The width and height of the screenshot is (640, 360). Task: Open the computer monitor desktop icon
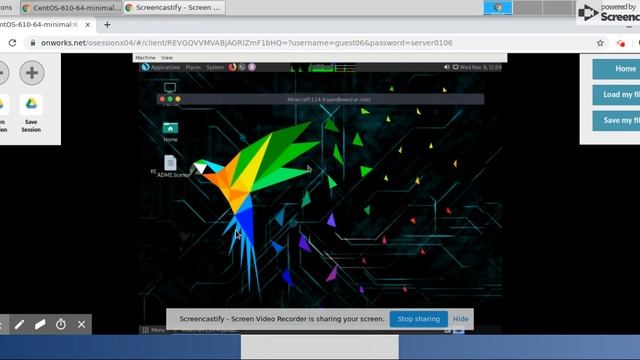pos(170,88)
